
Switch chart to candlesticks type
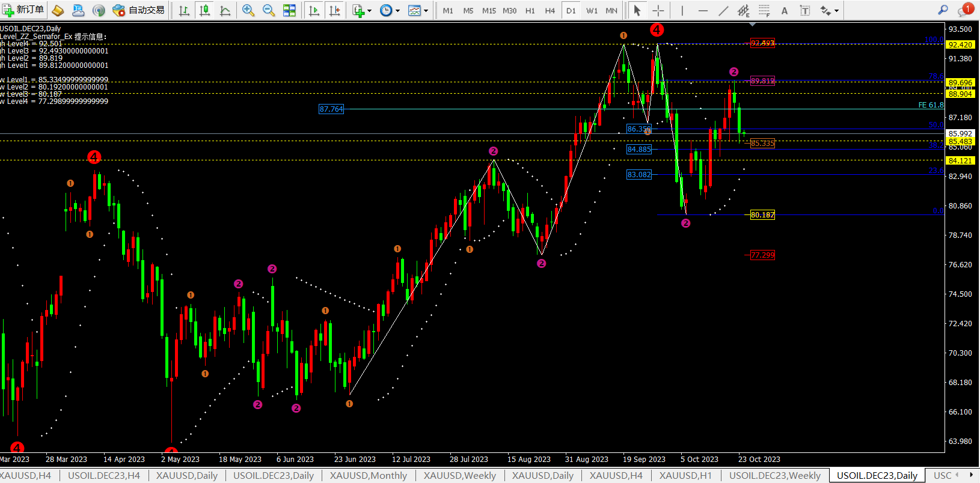pos(205,10)
